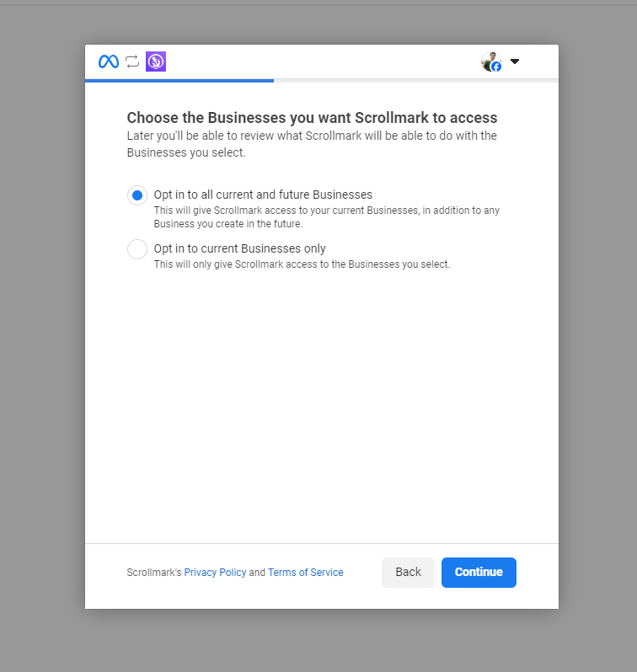Click the "Opt in to current Businesses only" label
Image resolution: width=637 pixels, height=672 pixels.
[x=239, y=248]
